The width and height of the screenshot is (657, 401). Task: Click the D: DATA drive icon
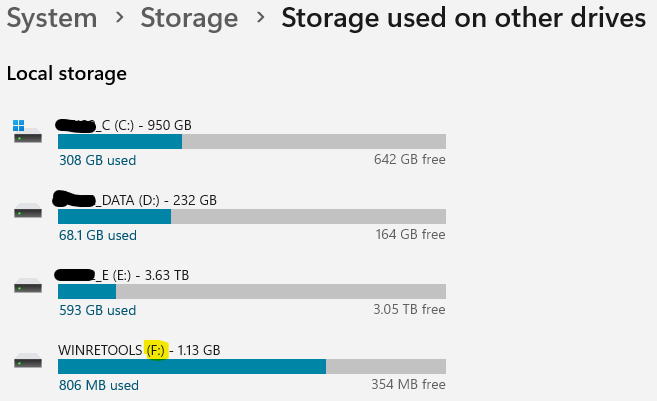click(x=28, y=211)
